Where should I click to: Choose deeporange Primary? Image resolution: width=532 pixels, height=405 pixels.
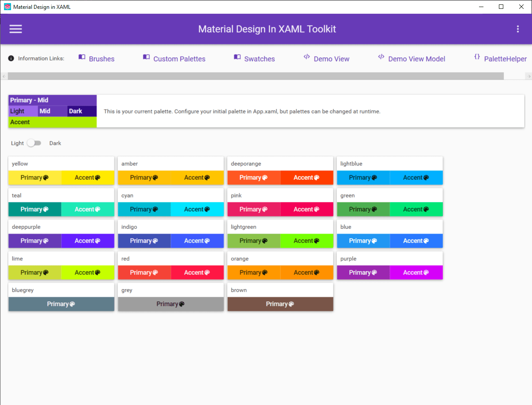[x=254, y=178]
